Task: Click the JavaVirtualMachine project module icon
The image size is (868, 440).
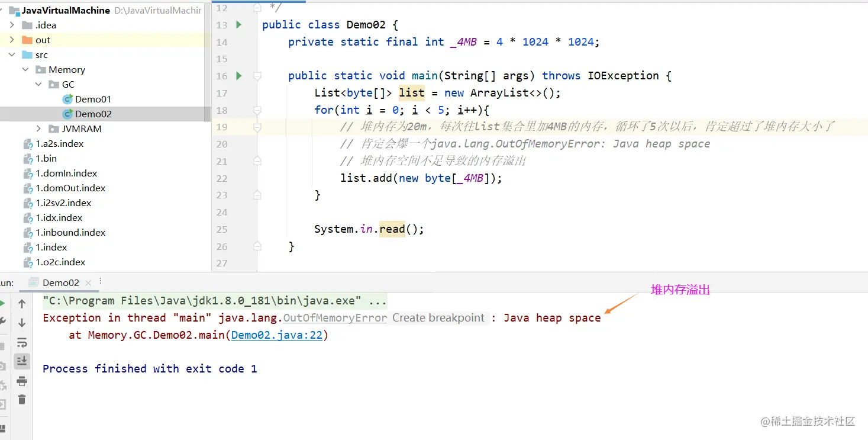Action: coord(14,11)
